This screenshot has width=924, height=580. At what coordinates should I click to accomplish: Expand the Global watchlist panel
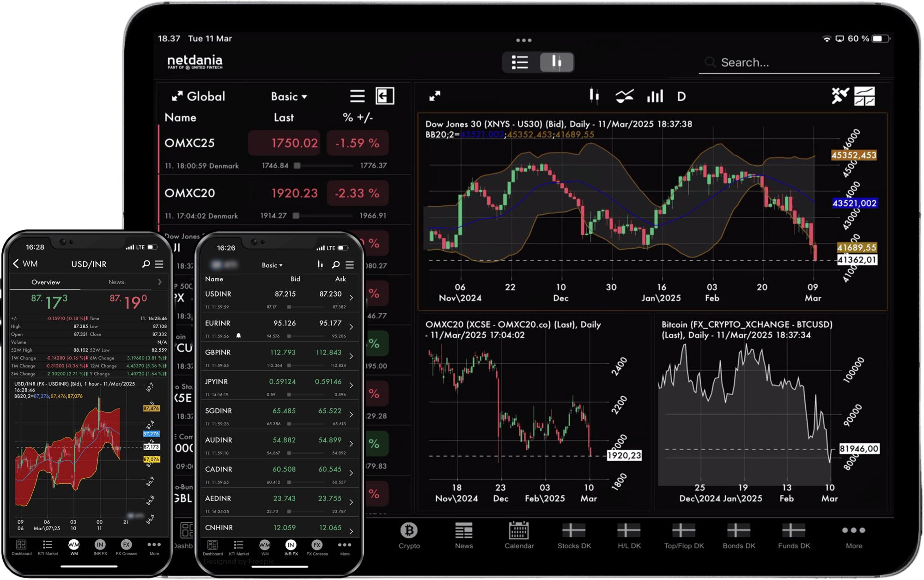177,96
